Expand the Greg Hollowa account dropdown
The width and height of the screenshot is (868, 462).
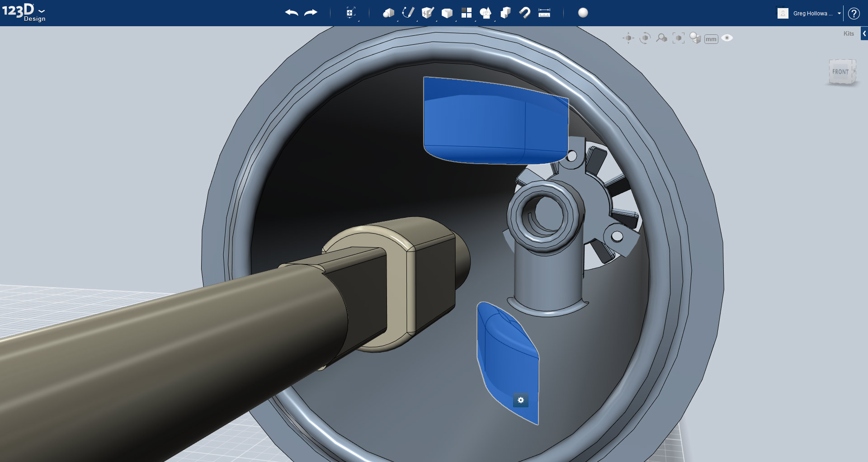click(x=839, y=13)
